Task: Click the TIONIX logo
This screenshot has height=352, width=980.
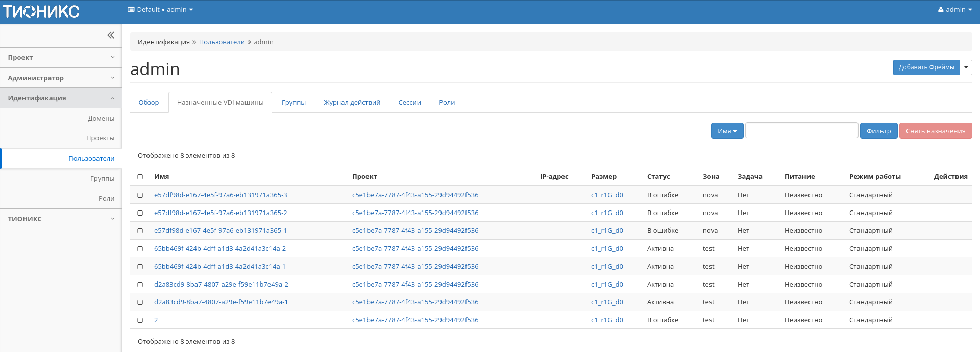Action: [41, 11]
